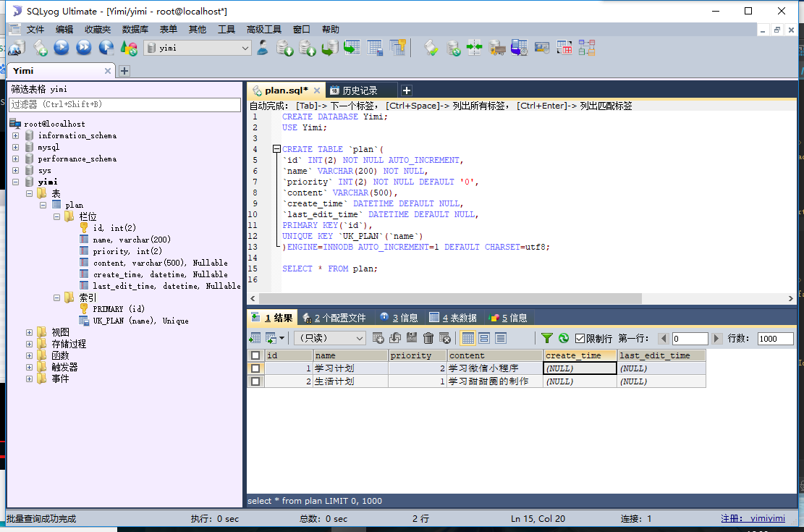Expand the sys database node

point(15,170)
